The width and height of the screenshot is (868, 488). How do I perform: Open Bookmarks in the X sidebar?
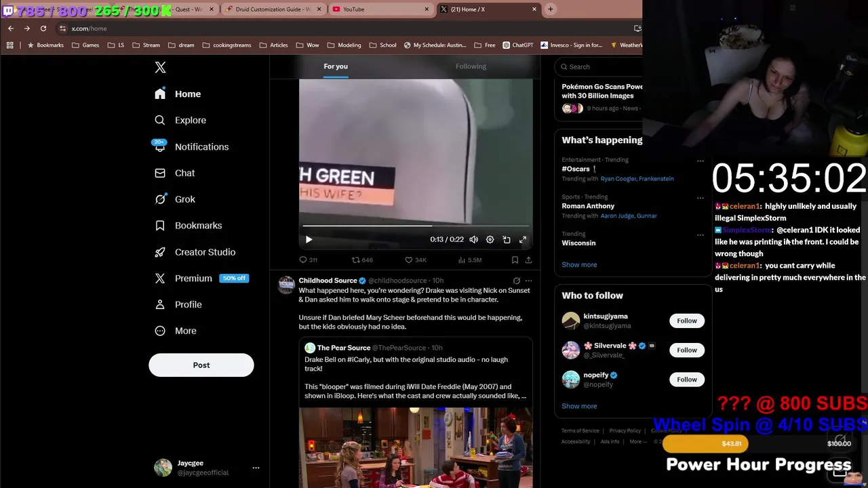pos(188,226)
